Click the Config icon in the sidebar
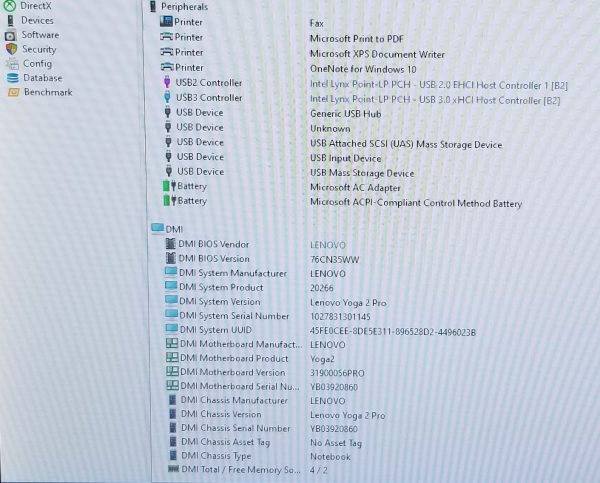The width and height of the screenshot is (600, 483). coord(11,63)
